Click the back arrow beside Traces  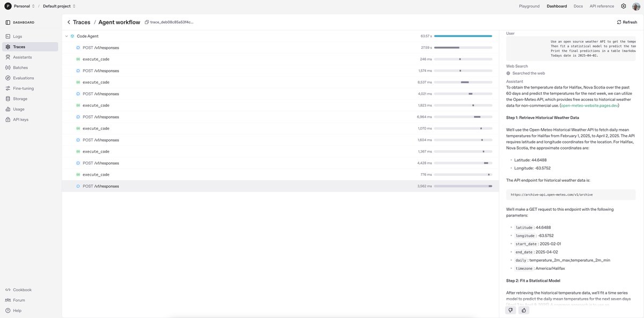69,22
